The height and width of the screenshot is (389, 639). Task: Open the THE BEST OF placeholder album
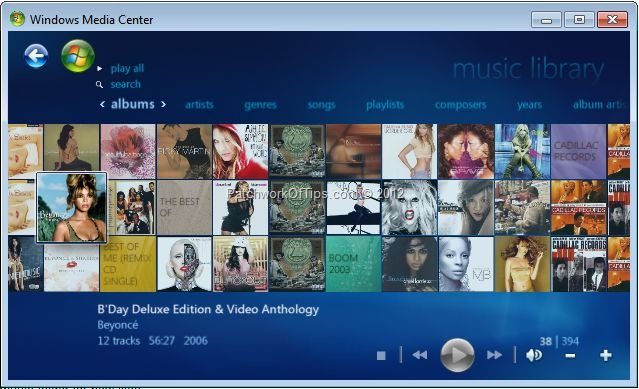tap(184, 208)
